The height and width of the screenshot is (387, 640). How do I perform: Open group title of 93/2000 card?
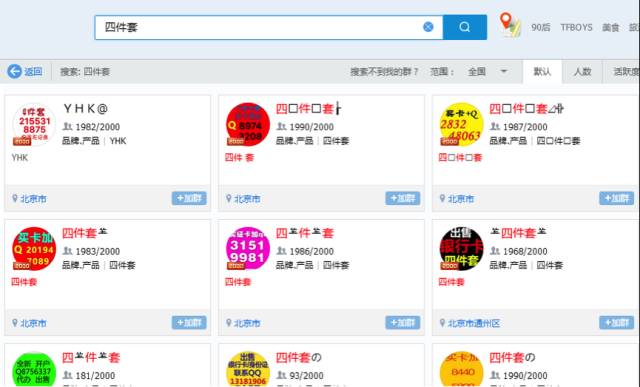[x=298, y=357]
